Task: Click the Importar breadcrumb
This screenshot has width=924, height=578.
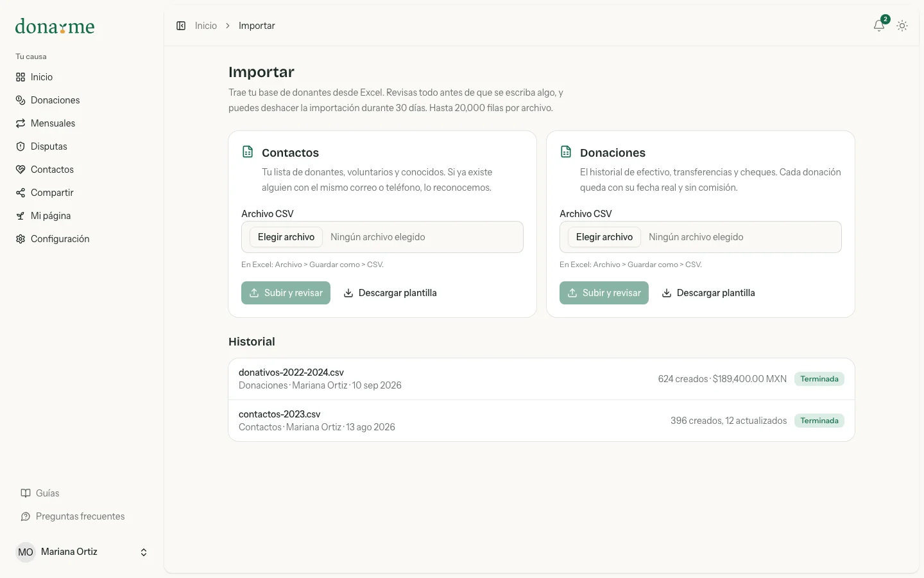Action: tap(257, 26)
